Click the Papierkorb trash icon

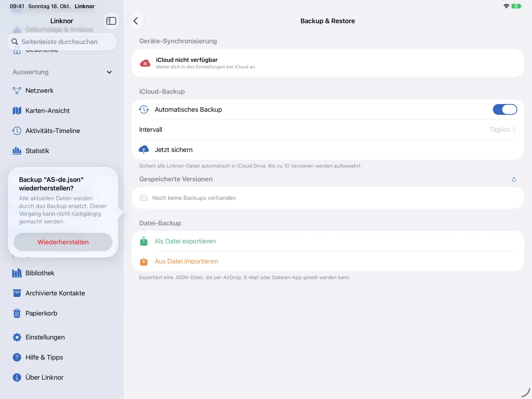(17, 313)
